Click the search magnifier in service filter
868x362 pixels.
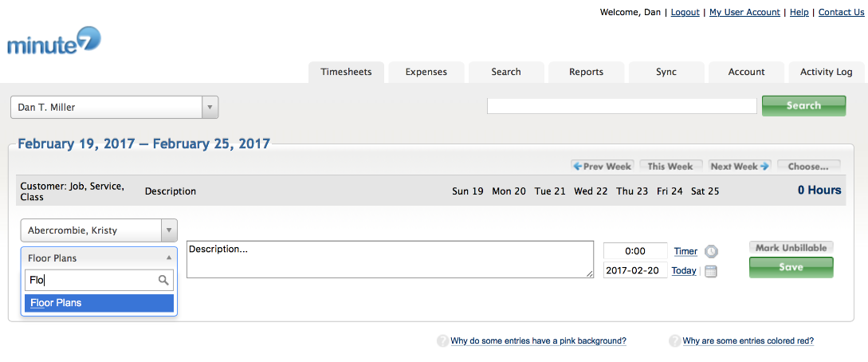(163, 281)
